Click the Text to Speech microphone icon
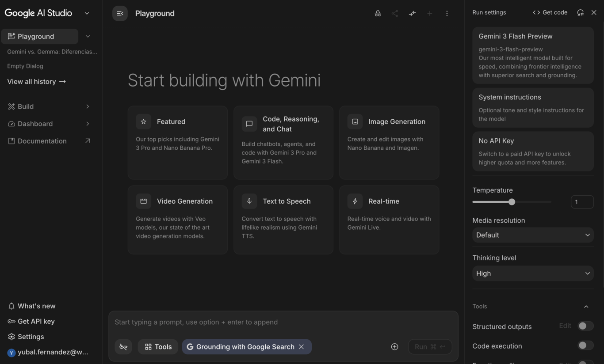This screenshot has width=604, height=364. (x=249, y=201)
